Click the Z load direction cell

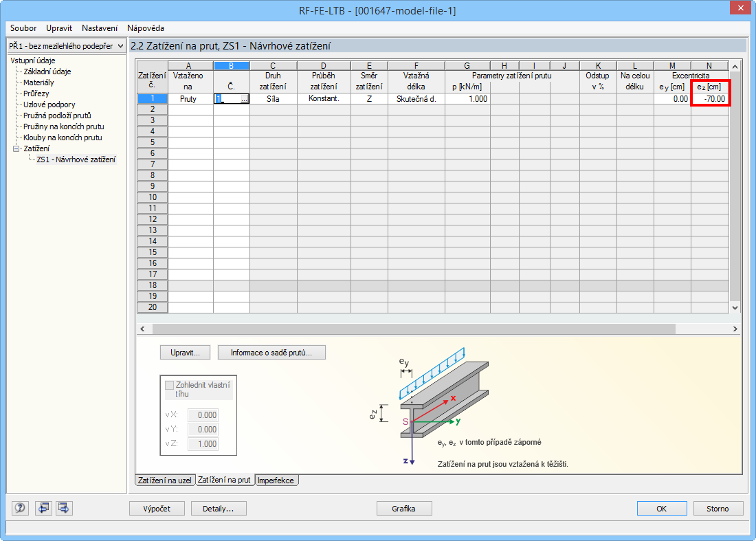click(369, 99)
